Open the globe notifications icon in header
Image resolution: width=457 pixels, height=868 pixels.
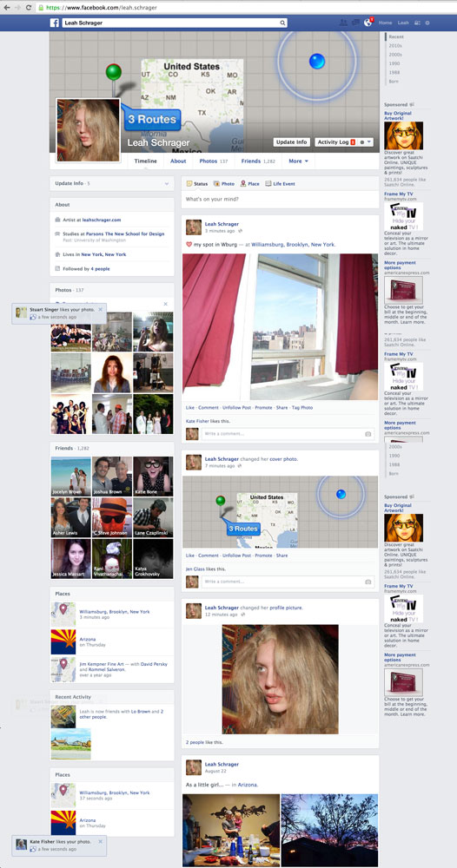click(368, 23)
